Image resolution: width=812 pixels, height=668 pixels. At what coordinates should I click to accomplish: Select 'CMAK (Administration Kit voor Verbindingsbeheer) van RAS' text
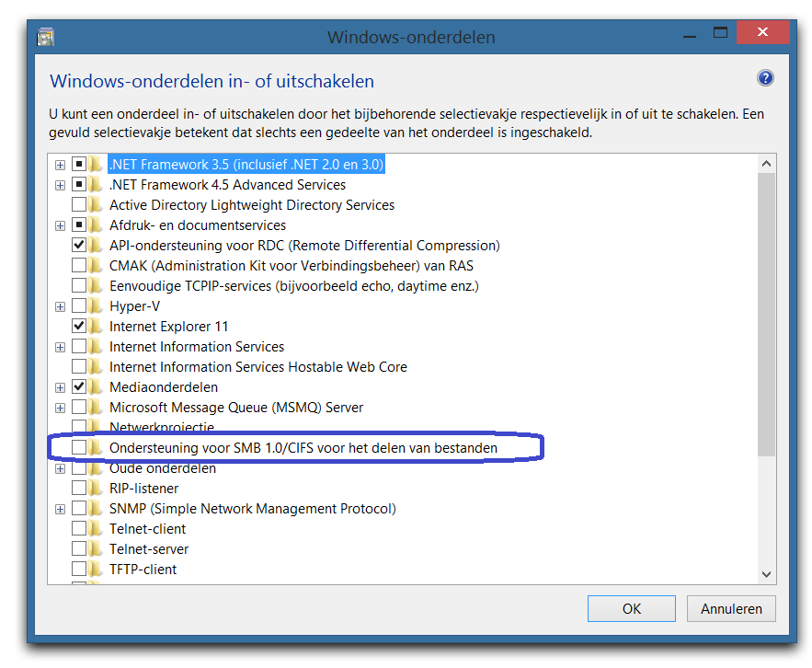click(292, 266)
